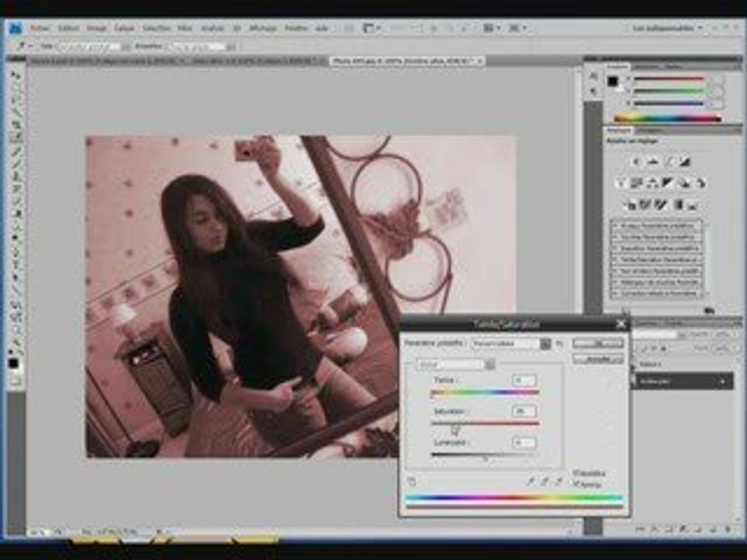Click the Saturation value field

(524, 411)
